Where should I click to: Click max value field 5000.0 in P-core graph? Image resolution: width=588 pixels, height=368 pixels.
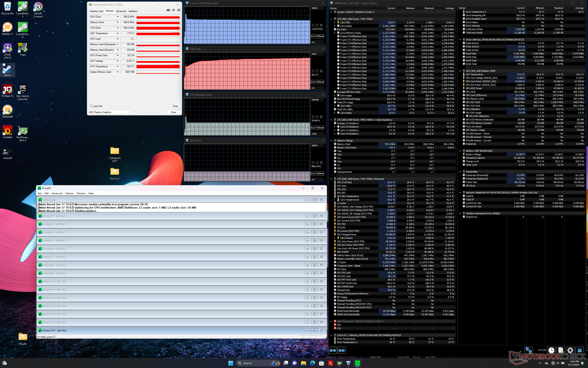point(317,8)
